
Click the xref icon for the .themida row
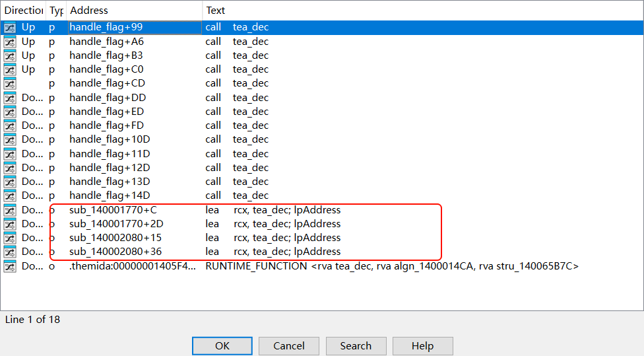tap(10, 266)
